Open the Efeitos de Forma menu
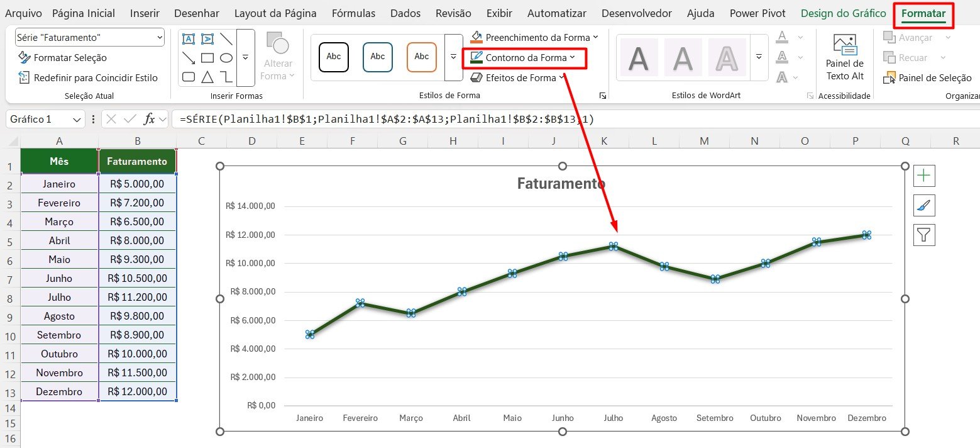The width and height of the screenshot is (980, 448). [518, 78]
